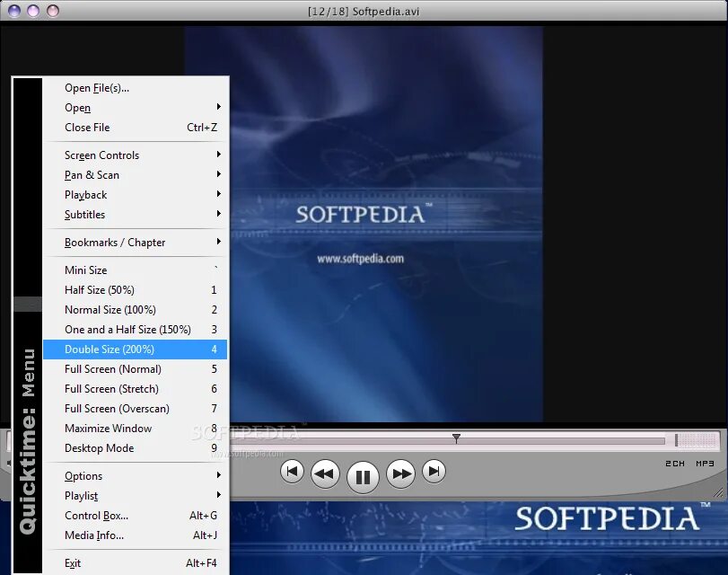Image resolution: width=728 pixels, height=575 pixels.
Task: Click the skip to previous track button
Action: pos(292,472)
